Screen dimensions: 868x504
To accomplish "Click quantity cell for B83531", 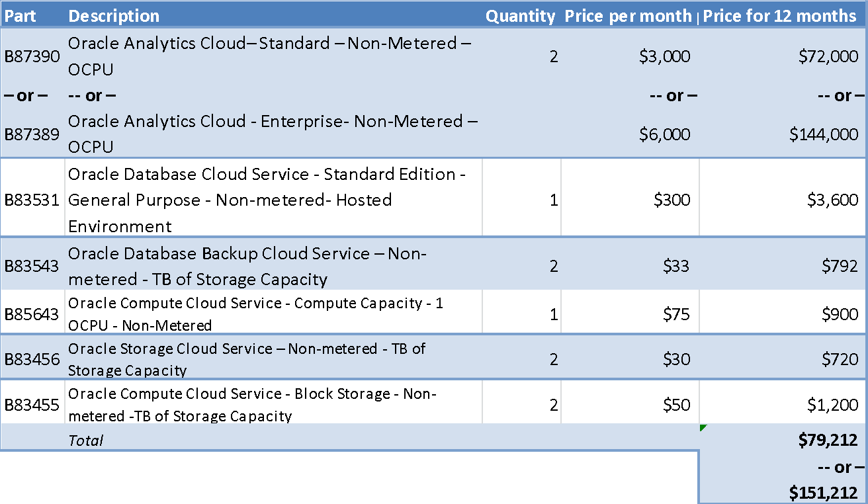I will pyautogui.click(x=554, y=200).
